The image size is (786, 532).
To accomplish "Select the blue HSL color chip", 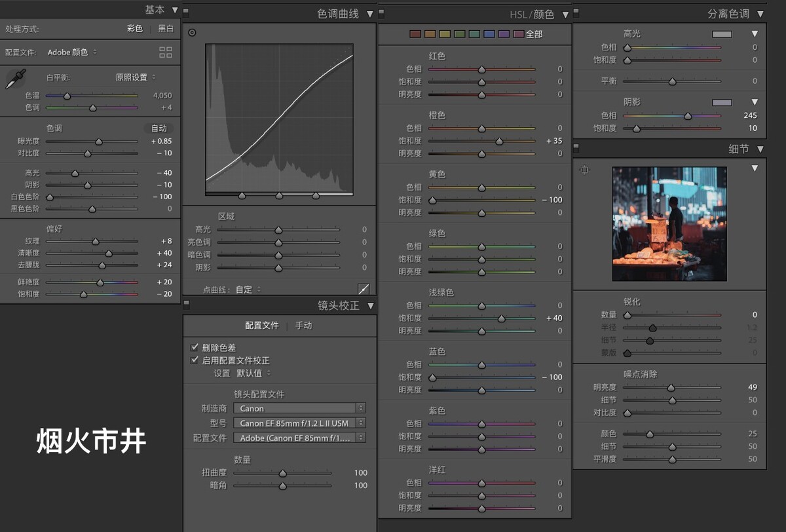I will pos(489,34).
